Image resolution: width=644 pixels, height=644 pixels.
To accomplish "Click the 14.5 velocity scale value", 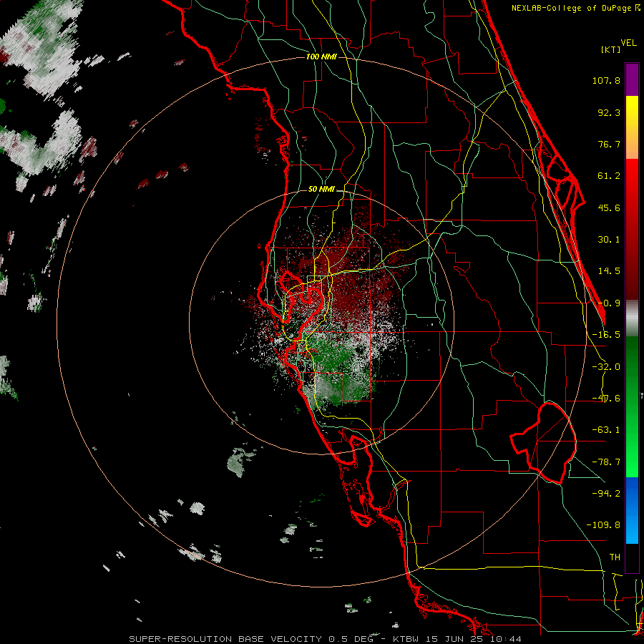I will point(609,271).
